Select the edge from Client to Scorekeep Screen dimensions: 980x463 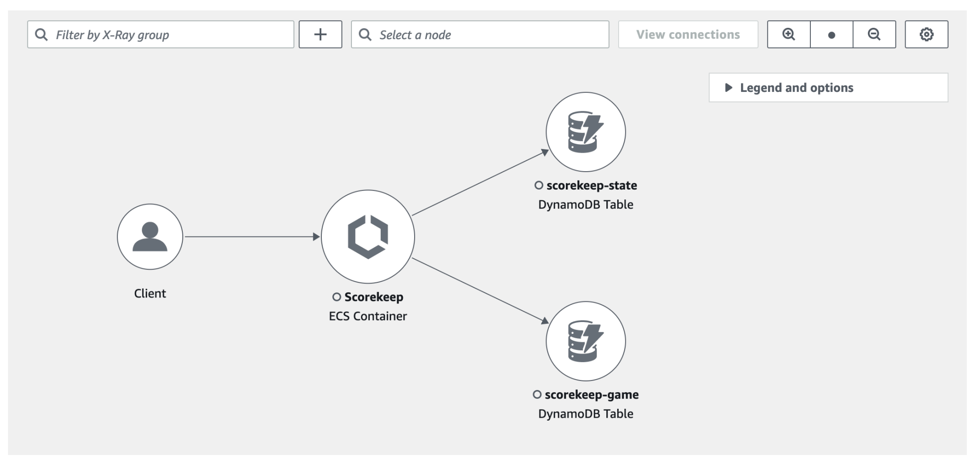pyautogui.click(x=252, y=237)
